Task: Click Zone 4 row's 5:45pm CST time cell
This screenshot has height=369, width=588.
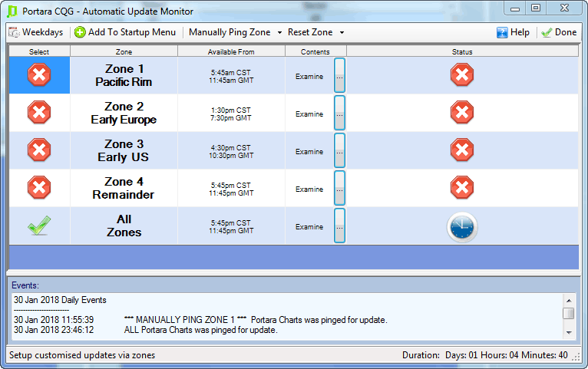Action: (231, 189)
